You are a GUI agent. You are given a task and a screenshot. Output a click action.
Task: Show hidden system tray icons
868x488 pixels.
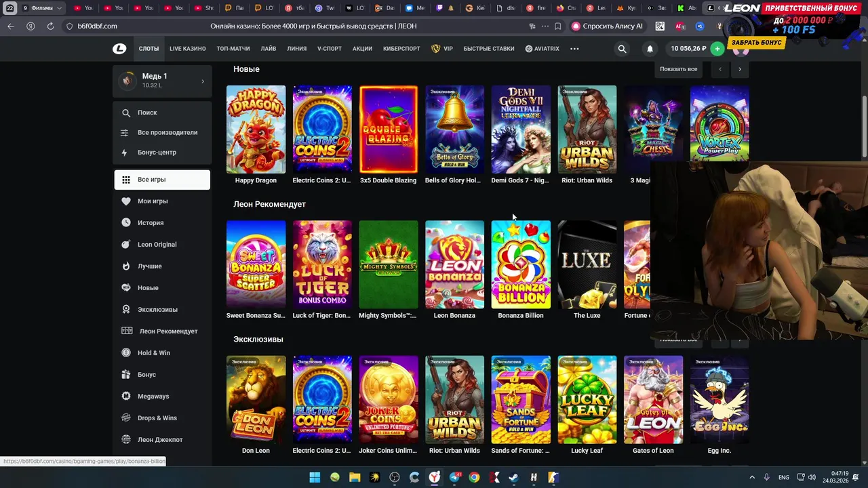click(753, 477)
